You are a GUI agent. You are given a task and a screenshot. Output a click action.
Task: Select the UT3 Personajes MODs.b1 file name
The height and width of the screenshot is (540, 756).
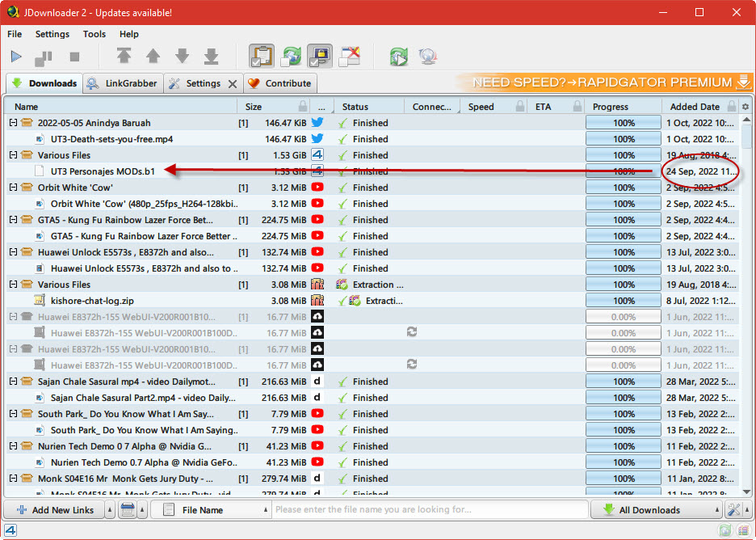point(103,171)
